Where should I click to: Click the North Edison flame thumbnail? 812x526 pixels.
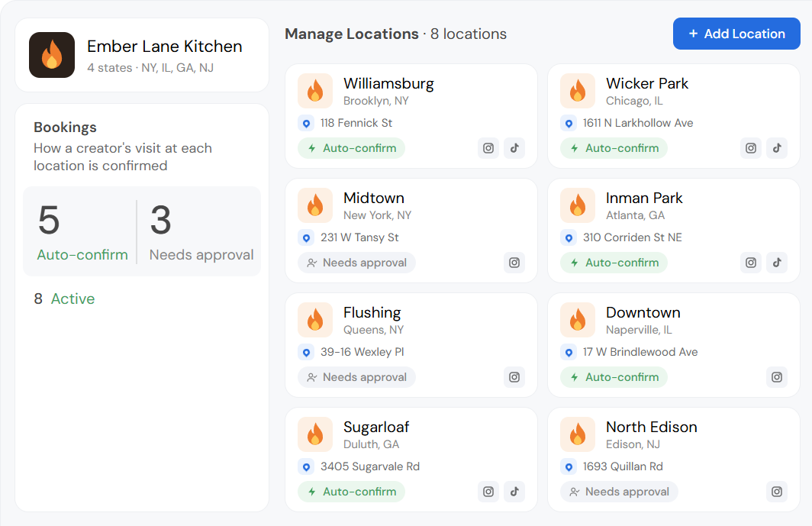coord(578,434)
